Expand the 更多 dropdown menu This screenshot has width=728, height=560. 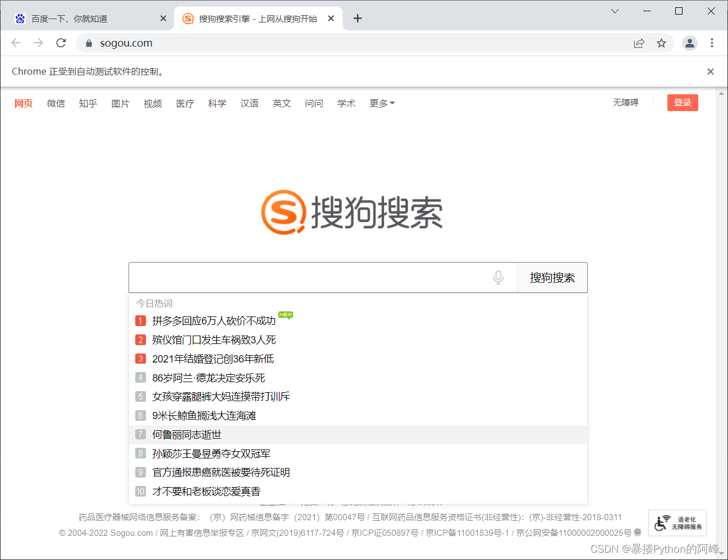pos(382,103)
